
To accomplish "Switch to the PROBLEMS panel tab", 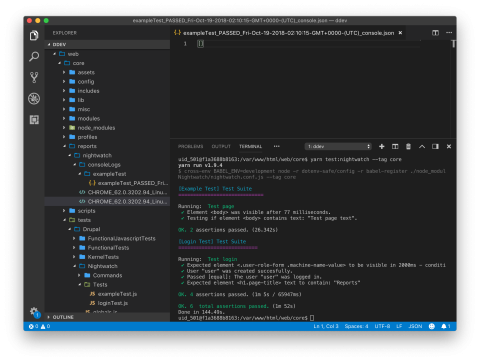I will pyautogui.click(x=190, y=146).
